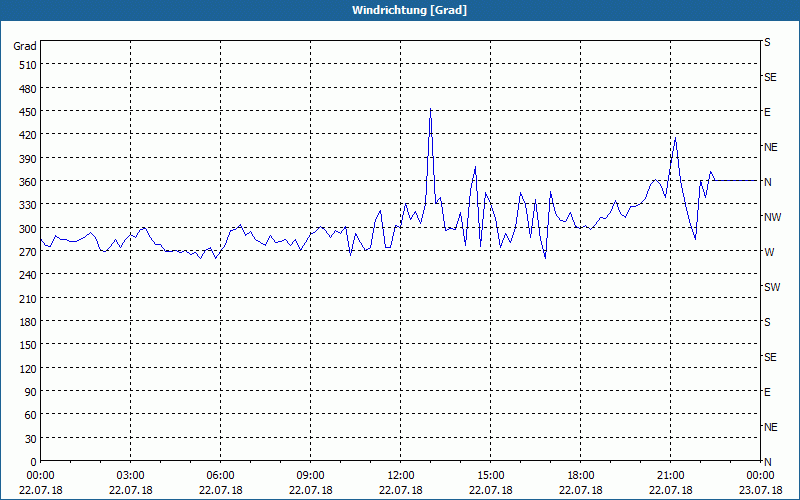Screen dimensions: 800x500
Task: Select the 09:00 time axis label
Action: [x=310, y=476]
